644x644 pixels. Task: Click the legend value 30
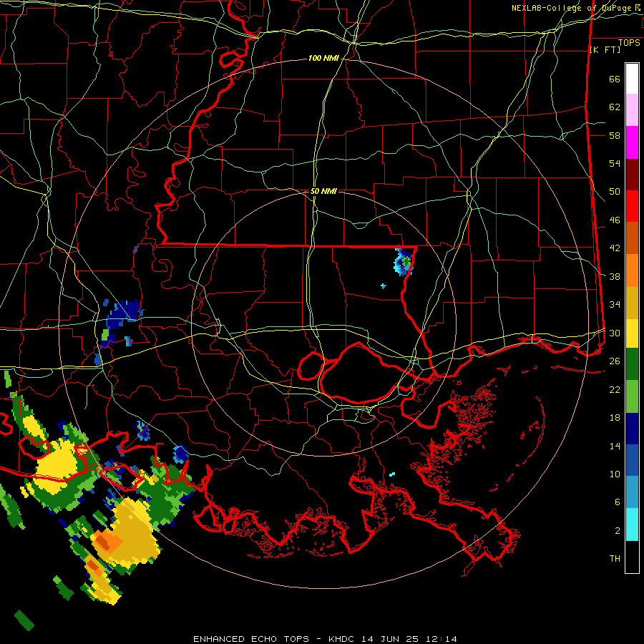point(615,333)
